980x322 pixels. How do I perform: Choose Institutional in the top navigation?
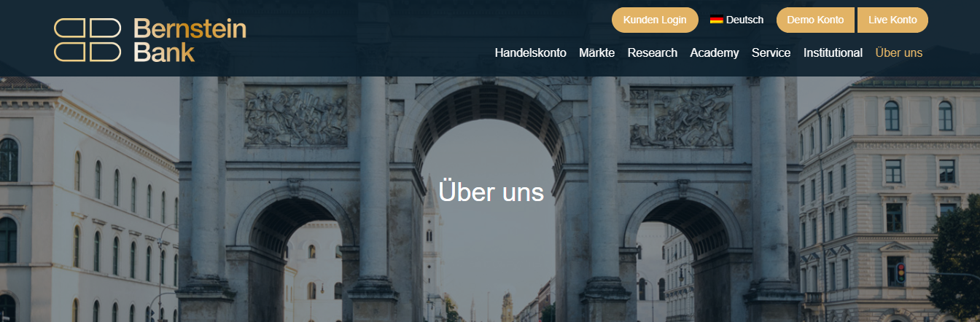point(833,52)
